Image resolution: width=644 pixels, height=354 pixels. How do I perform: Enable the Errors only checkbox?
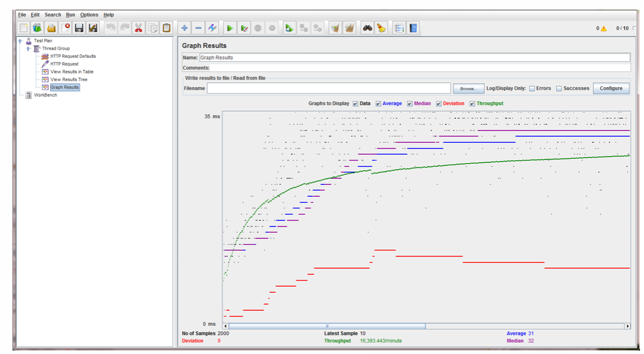532,88
